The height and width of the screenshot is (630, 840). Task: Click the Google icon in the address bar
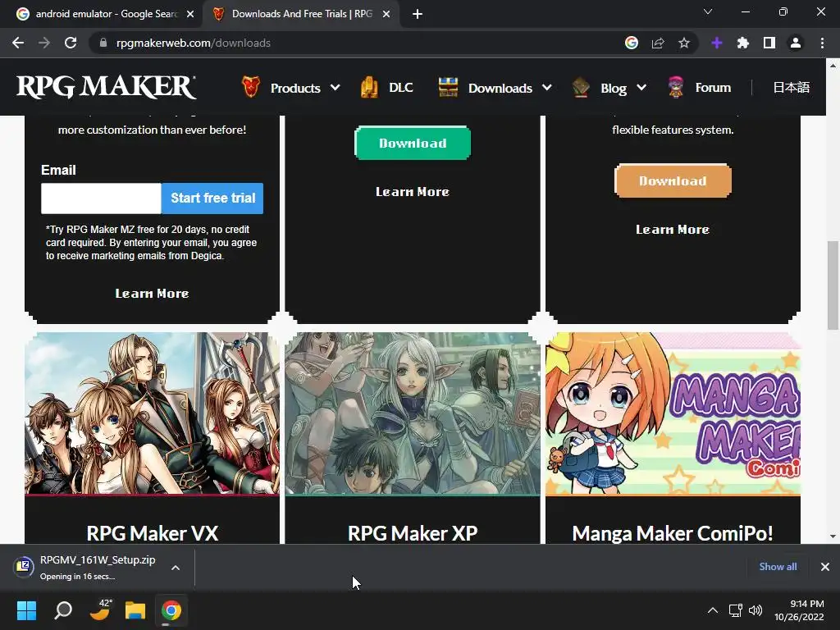coord(632,43)
